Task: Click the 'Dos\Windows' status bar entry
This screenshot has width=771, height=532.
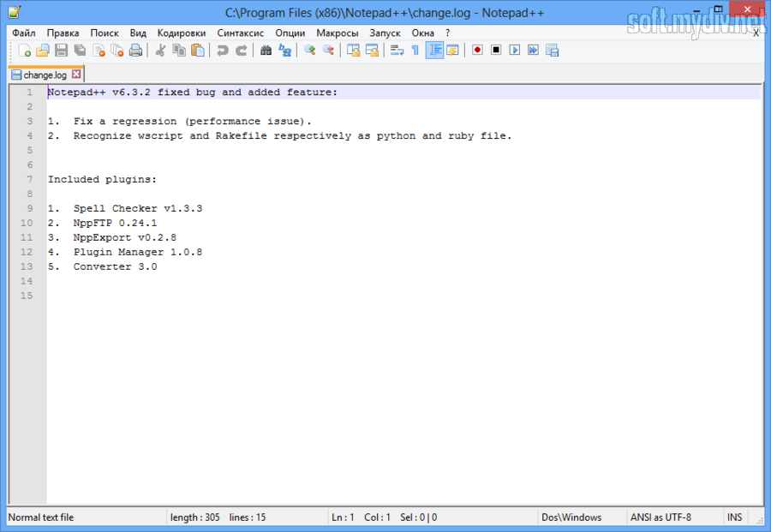Action: [571, 517]
